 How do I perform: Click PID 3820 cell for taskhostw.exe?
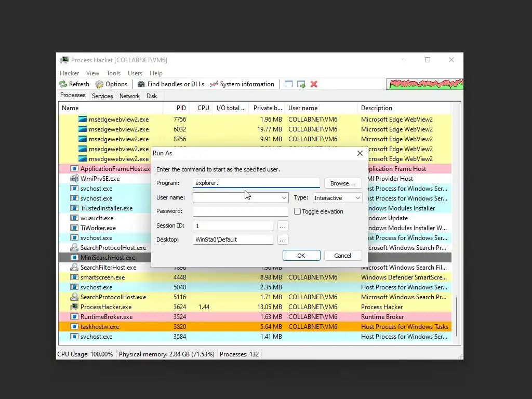click(179, 327)
